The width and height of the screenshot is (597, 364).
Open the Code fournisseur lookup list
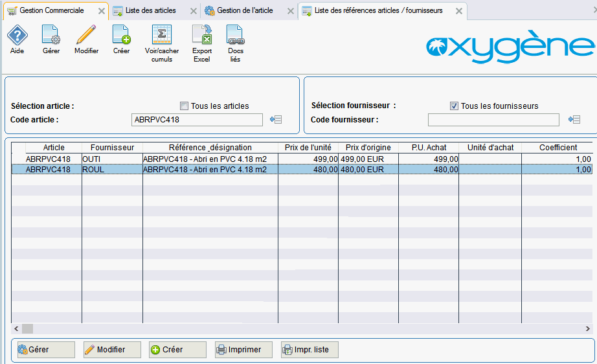pos(573,120)
